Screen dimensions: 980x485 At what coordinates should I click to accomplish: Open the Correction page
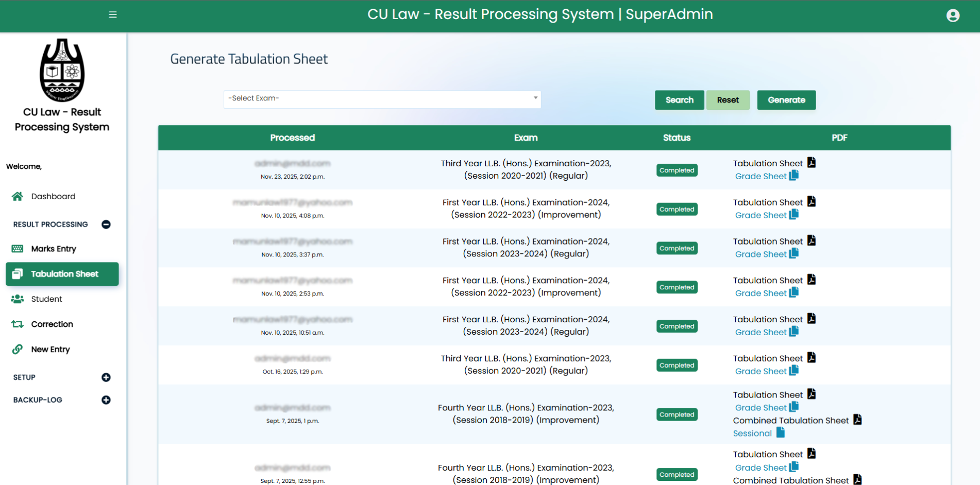coord(52,324)
